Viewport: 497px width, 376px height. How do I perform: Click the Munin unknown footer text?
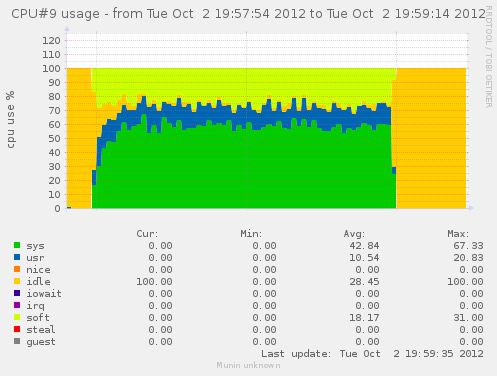248,365
